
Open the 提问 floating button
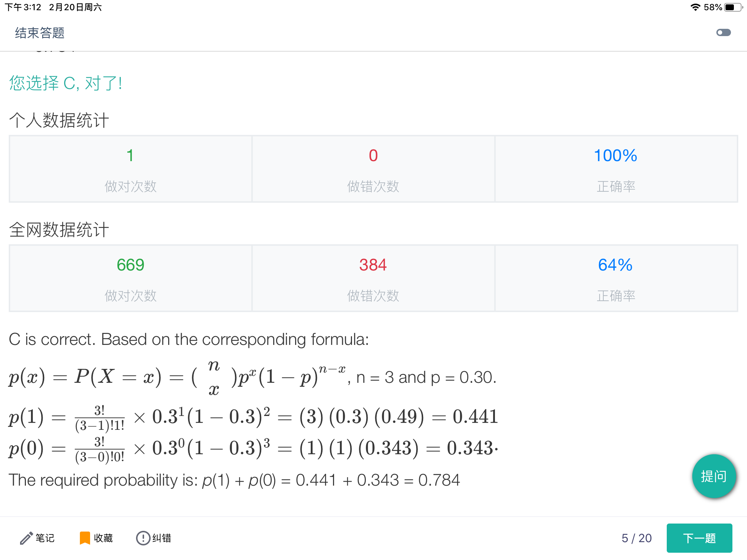[714, 476]
